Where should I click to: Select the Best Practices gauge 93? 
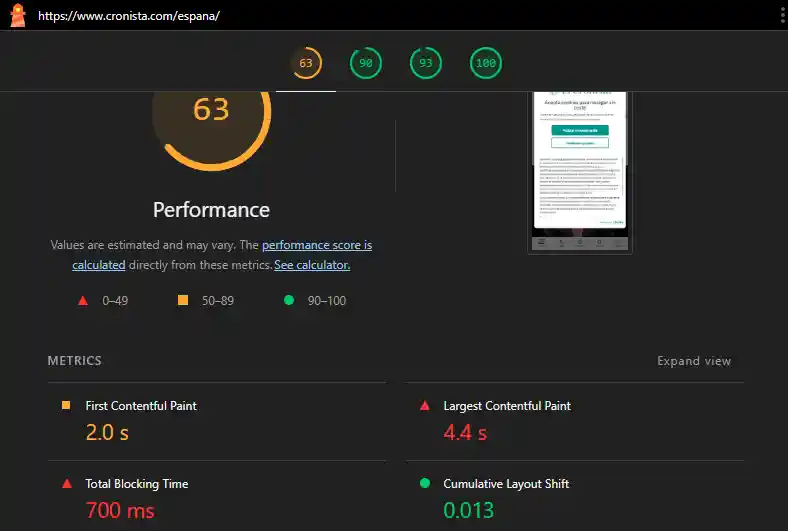pyautogui.click(x=426, y=64)
